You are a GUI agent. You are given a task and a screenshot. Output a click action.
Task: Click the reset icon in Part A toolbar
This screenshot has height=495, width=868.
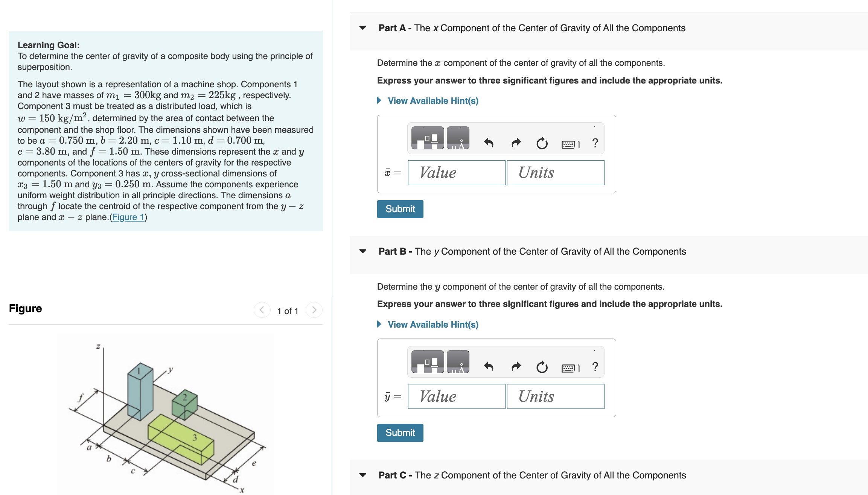pyautogui.click(x=542, y=142)
